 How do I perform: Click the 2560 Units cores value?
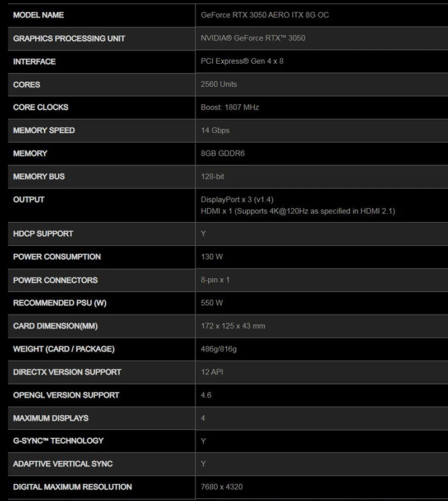coord(218,84)
